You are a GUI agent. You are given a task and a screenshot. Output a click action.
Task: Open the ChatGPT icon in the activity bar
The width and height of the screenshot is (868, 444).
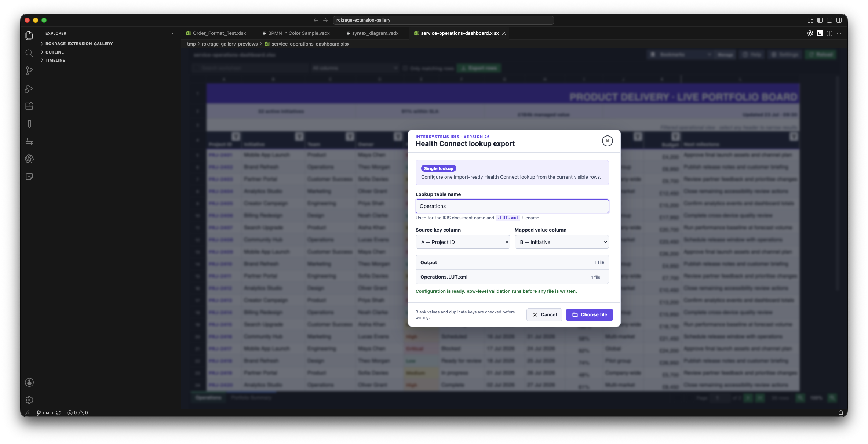29,159
